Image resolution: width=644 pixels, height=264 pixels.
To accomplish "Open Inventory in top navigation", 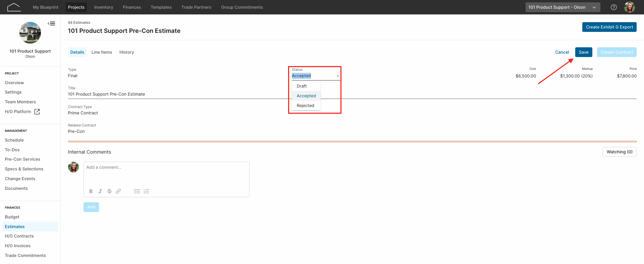I will point(104,7).
